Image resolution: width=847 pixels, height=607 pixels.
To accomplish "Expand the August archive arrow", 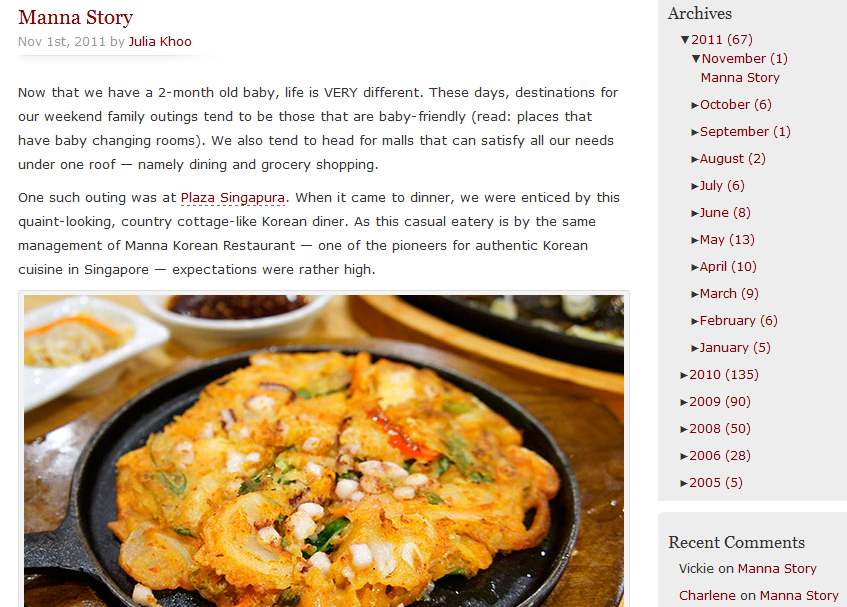I will 695,159.
